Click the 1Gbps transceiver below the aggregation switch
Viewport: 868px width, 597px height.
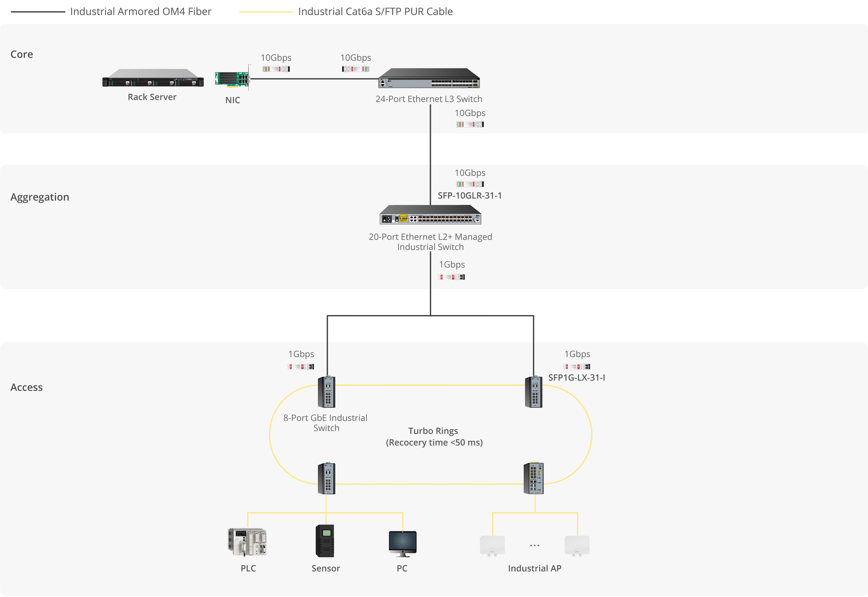[x=451, y=277]
